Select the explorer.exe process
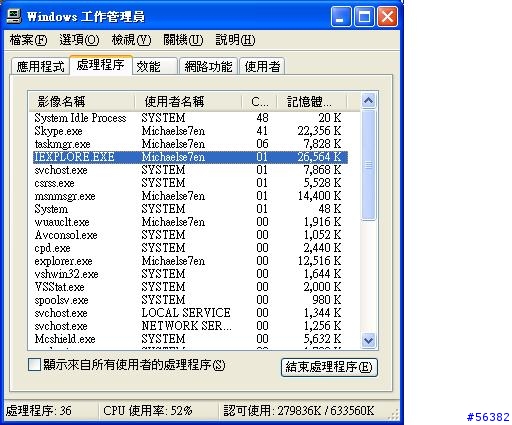 [x=190, y=261]
